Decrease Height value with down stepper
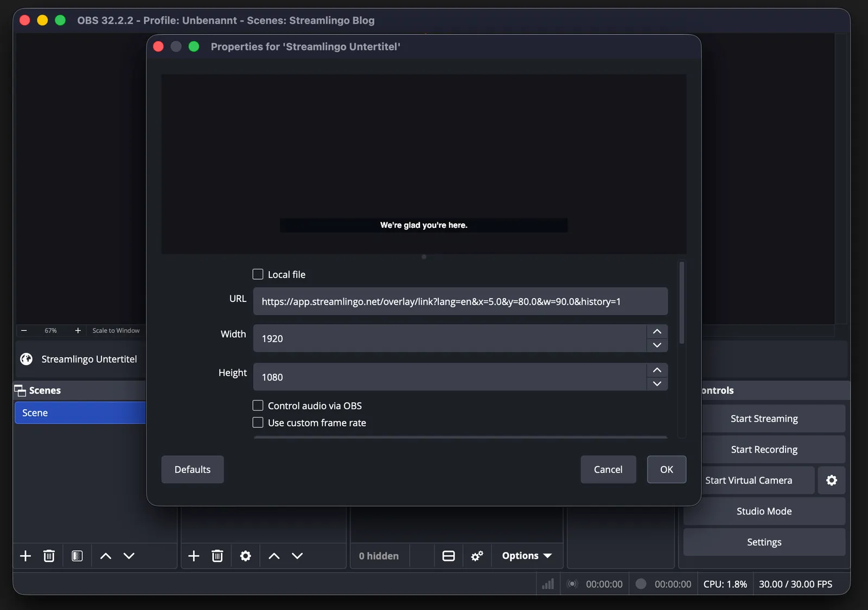Viewport: 868px width, 610px height. tap(657, 384)
